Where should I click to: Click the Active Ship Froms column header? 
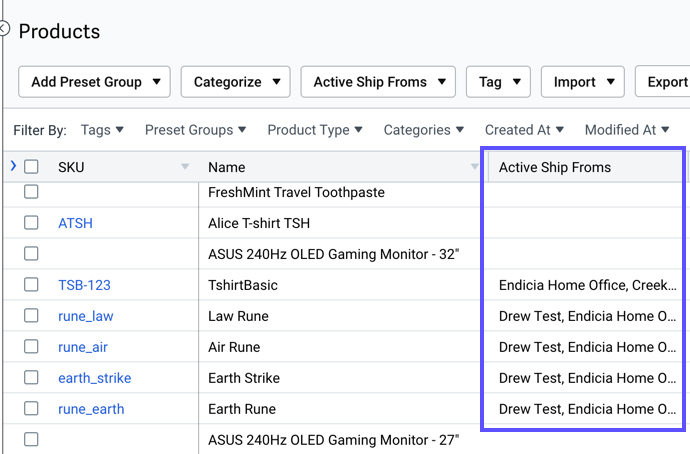tap(555, 167)
